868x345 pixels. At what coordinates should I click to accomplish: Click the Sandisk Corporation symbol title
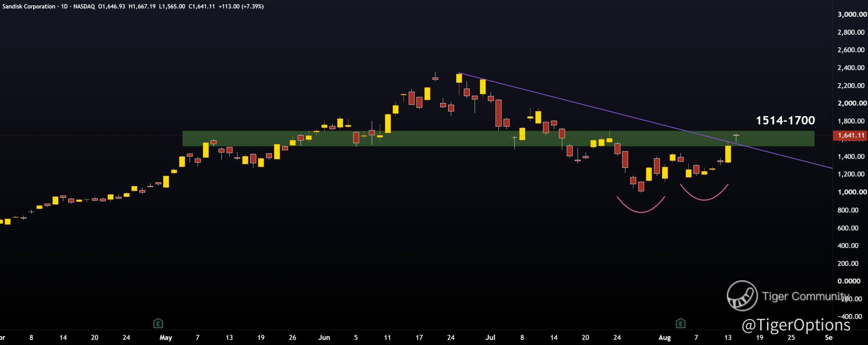pyautogui.click(x=29, y=6)
